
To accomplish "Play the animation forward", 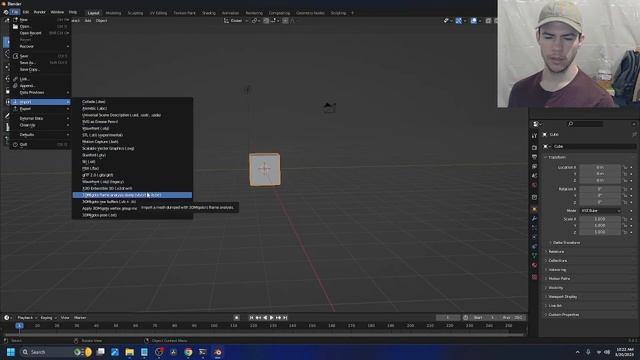I will (x=271, y=318).
